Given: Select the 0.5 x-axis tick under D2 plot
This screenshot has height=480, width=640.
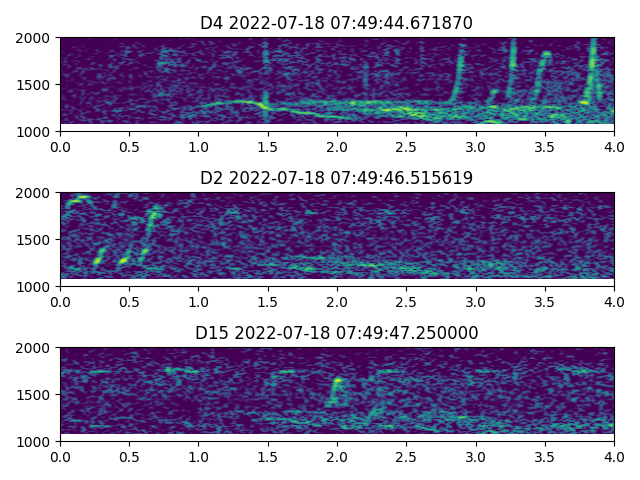Looking at the screenshot, I should click(x=129, y=301).
